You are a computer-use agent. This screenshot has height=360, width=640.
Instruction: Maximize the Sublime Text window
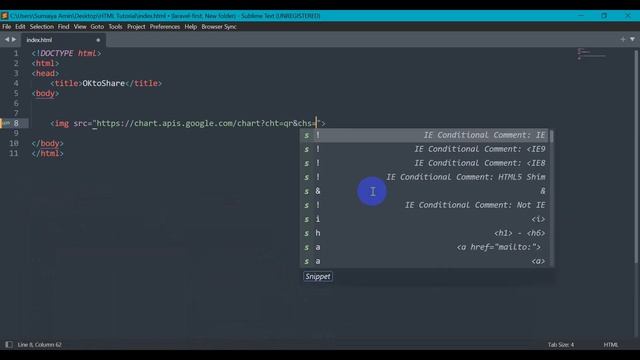pyautogui.click(x=604, y=16)
